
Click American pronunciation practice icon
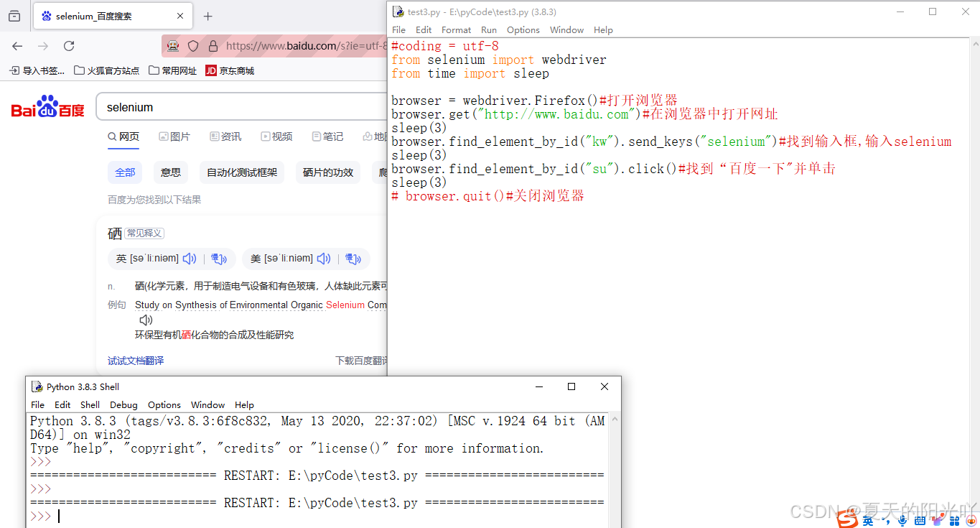353,259
